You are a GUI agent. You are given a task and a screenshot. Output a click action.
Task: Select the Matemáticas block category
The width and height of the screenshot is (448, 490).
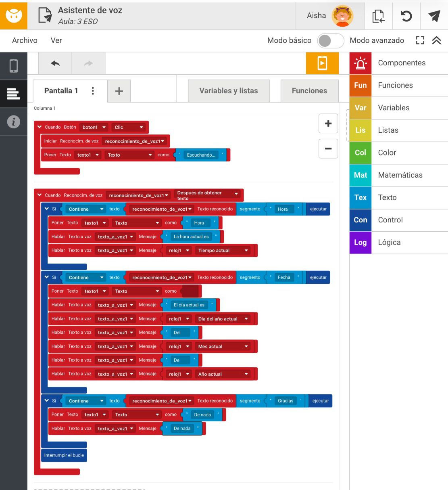[400, 175]
